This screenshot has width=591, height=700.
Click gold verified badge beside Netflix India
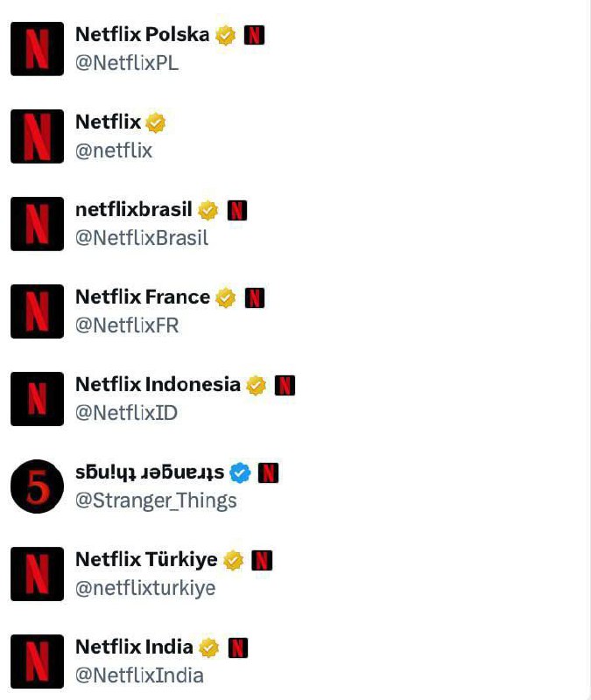point(208,647)
